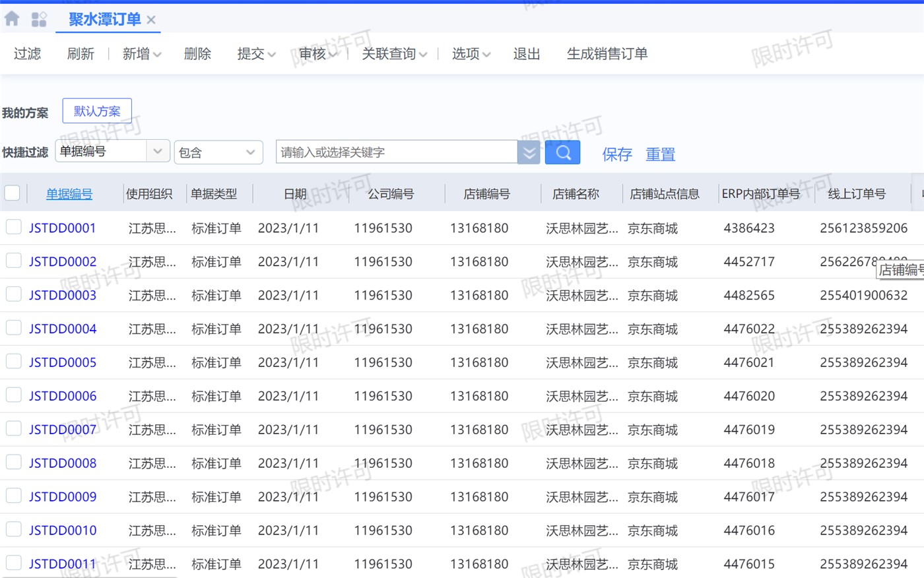Check the JSTDD0001 row checkbox
This screenshot has width=924, height=578.
[14, 228]
